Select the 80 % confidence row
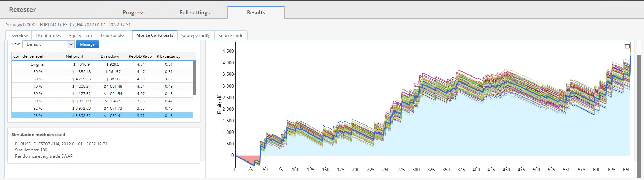The image size is (644, 180). click(x=102, y=94)
